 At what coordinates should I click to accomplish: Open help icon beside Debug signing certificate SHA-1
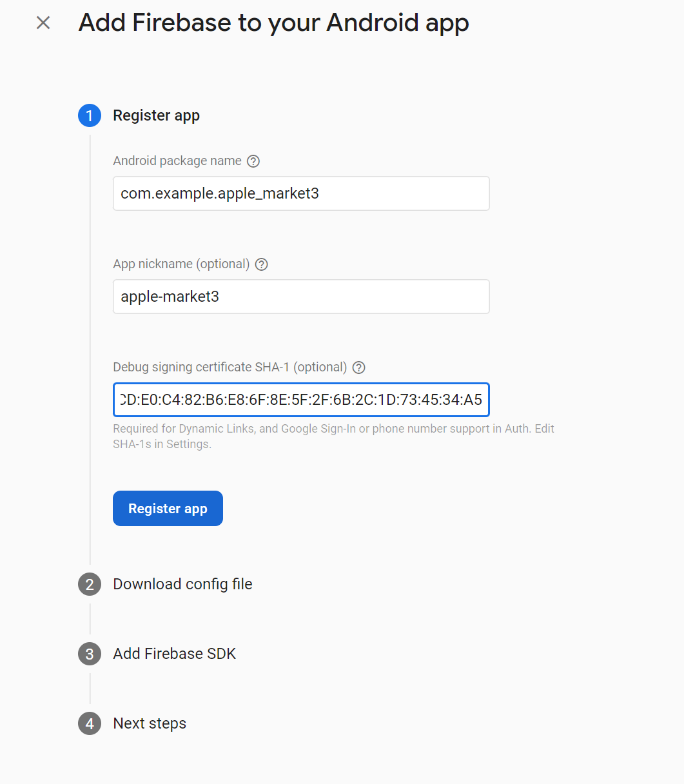[359, 367]
